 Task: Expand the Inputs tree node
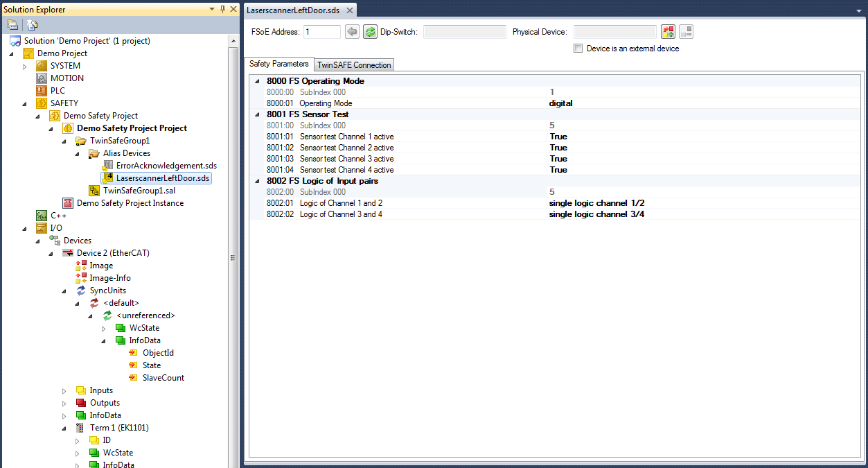[64, 390]
